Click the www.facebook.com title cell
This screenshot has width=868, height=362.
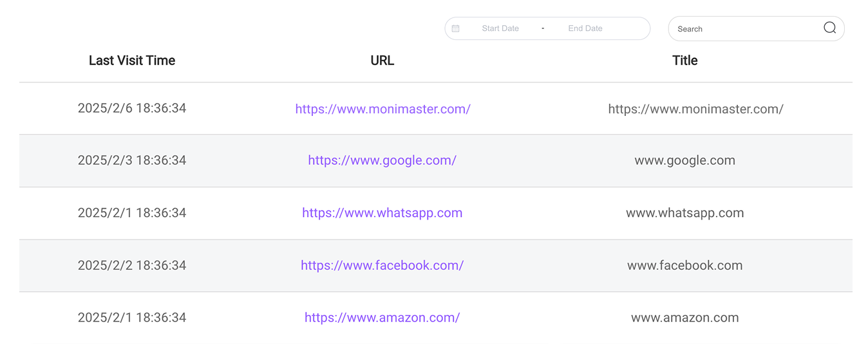(684, 265)
